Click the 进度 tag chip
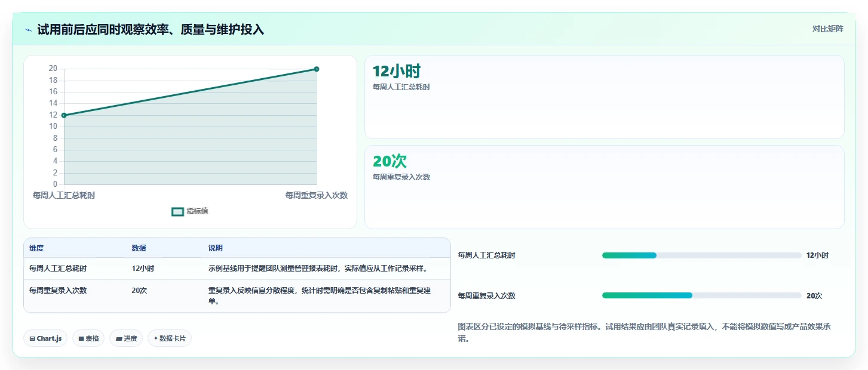This screenshot has height=370, width=868. [x=126, y=338]
